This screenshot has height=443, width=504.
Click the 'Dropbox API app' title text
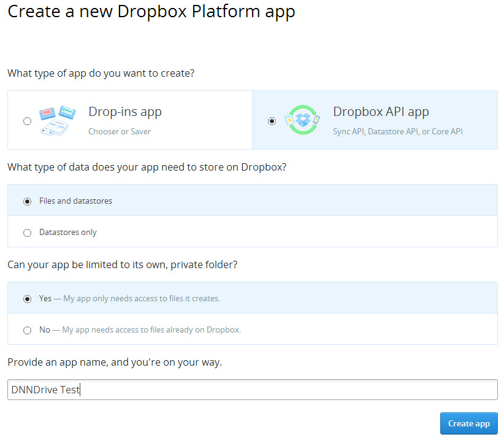coord(381,112)
